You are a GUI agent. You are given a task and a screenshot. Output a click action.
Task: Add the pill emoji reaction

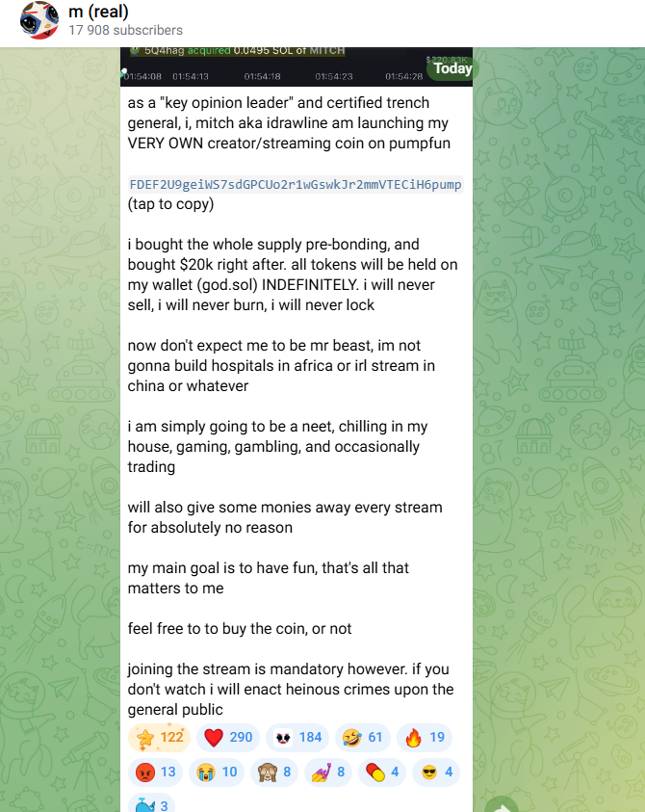tap(382, 773)
